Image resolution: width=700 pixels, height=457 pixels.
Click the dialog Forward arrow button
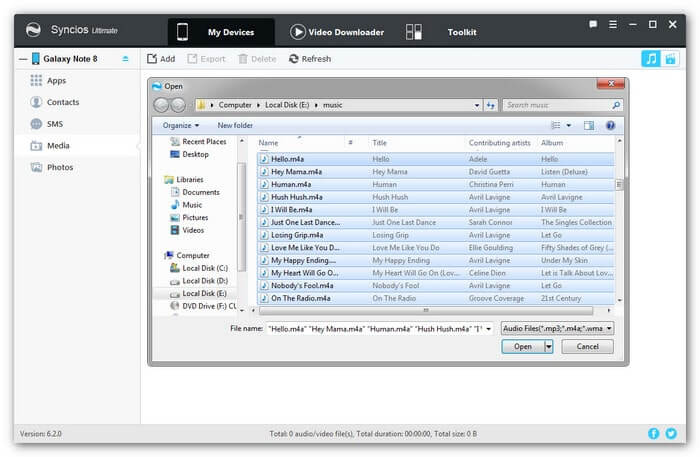[x=178, y=105]
